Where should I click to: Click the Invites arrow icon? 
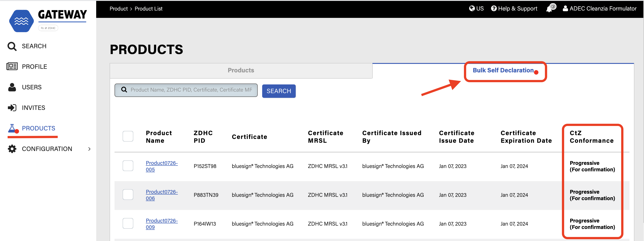(12, 108)
